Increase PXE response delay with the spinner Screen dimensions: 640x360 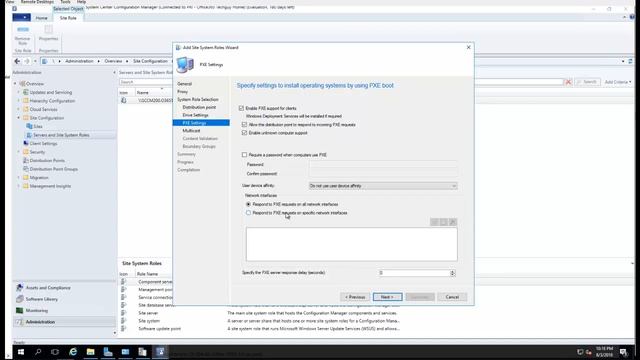(453, 271)
